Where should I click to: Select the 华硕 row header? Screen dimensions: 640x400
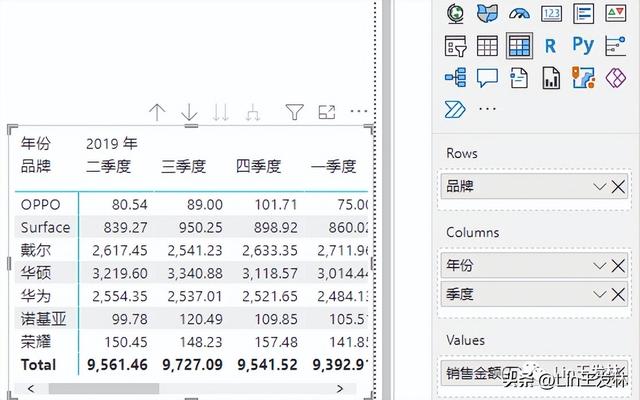pos(36,273)
